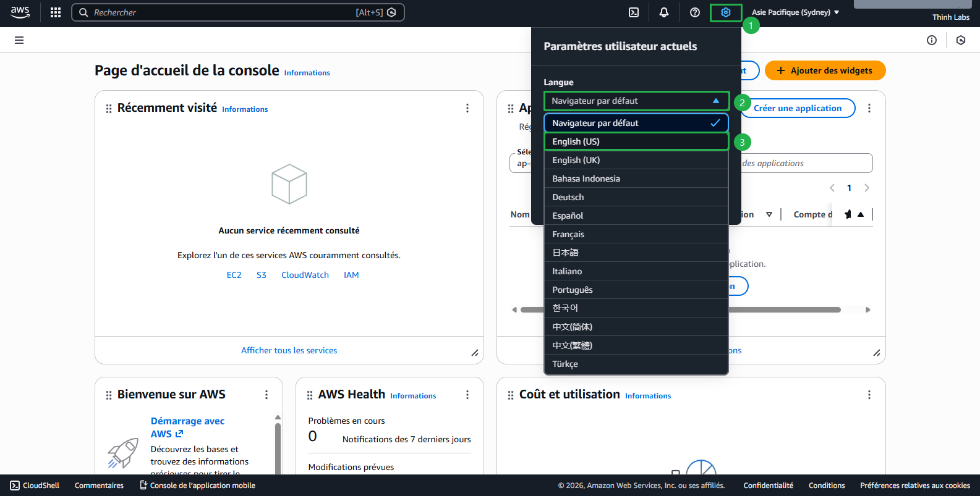
Task: Click the CloudShell icon in footer
Action: pos(15,485)
